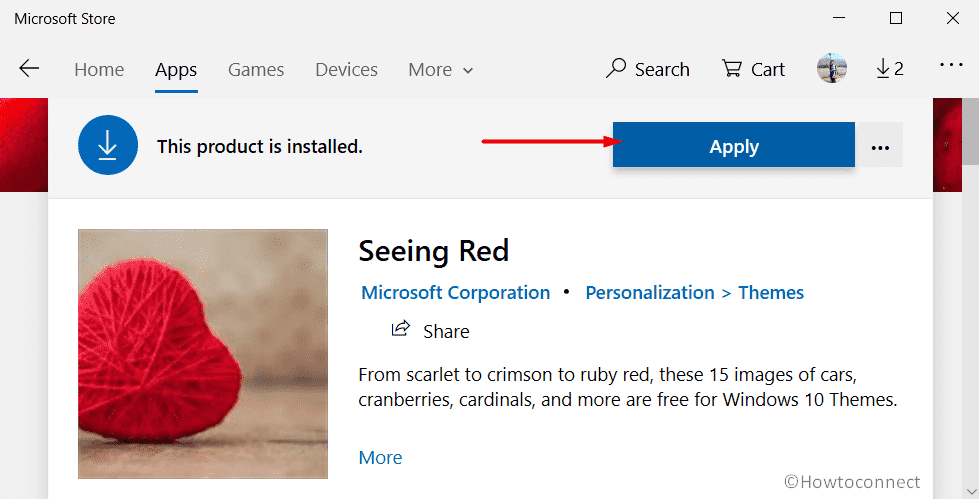The height and width of the screenshot is (499, 979).
Task: Open the Devices tab
Action: coord(347,69)
